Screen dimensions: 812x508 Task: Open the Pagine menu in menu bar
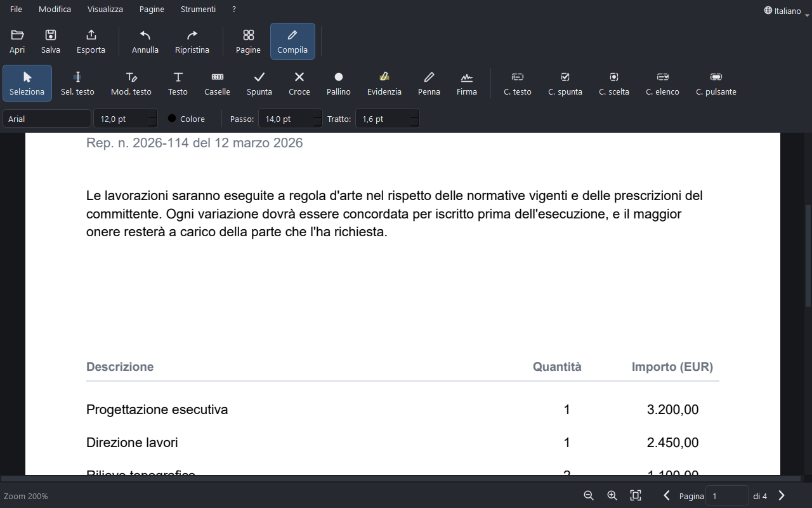[x=152, y=10]
